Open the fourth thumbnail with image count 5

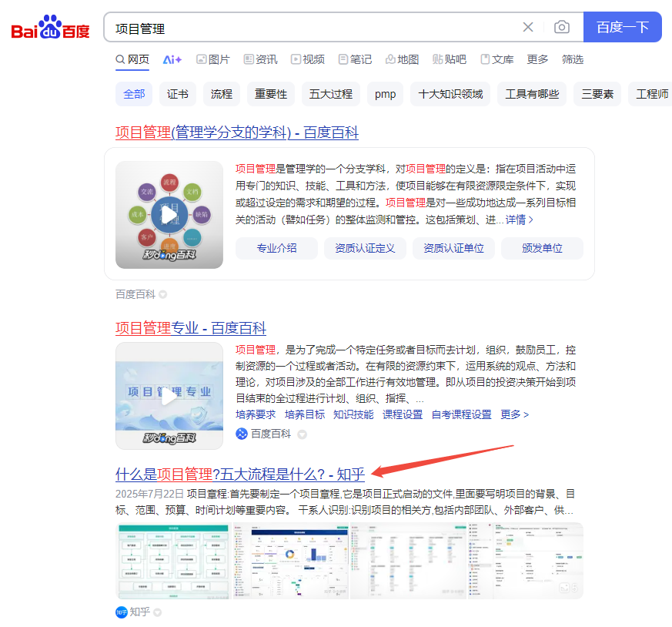pyautogui.click(x=526, y=561)
